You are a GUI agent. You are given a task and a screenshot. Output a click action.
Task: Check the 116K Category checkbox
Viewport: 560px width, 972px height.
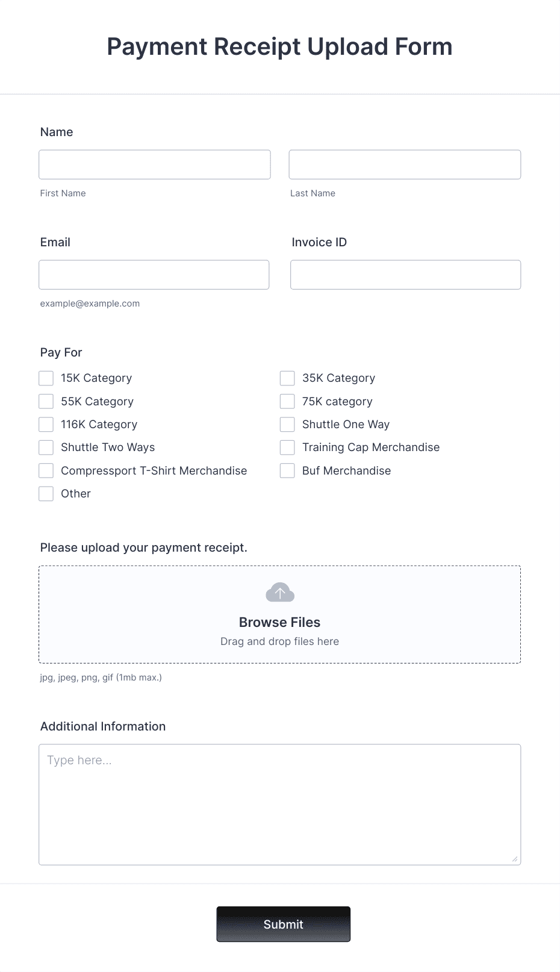(46, 424)
